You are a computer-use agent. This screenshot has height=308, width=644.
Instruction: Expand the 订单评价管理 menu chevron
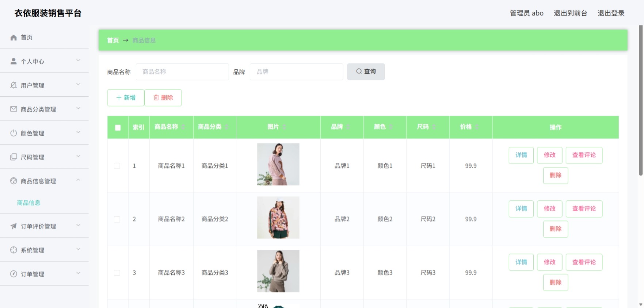point(78,225)
